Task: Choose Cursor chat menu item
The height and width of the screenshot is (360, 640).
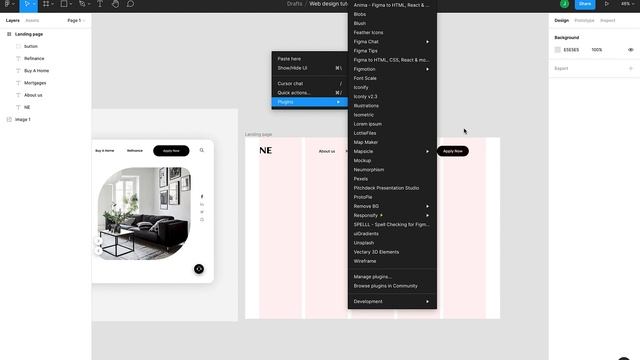Action: coord(310,83)
